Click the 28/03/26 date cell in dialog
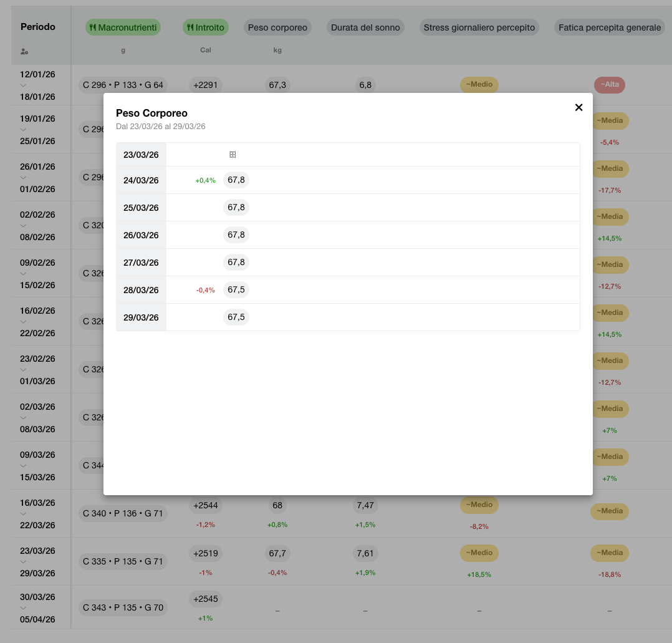The height and width of the screenshot is (643, 672). pyautogui.click(x=141, y=290)
